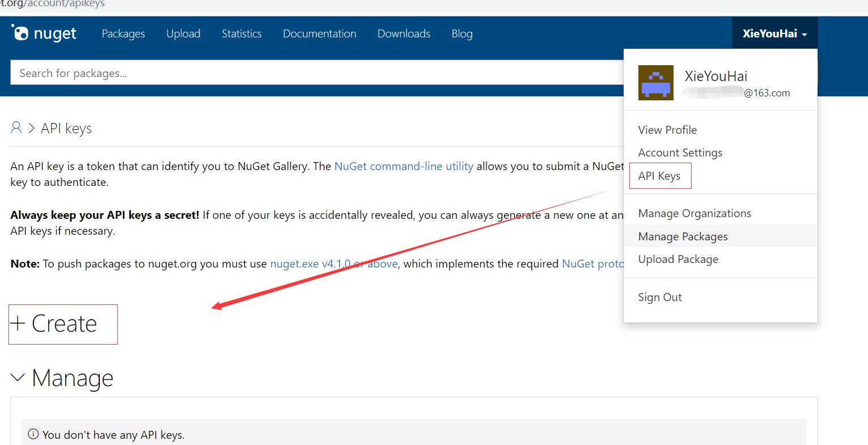Choose API Keys in the account menu
This screenshot has height=445, width=868.
tap(660, 176)
